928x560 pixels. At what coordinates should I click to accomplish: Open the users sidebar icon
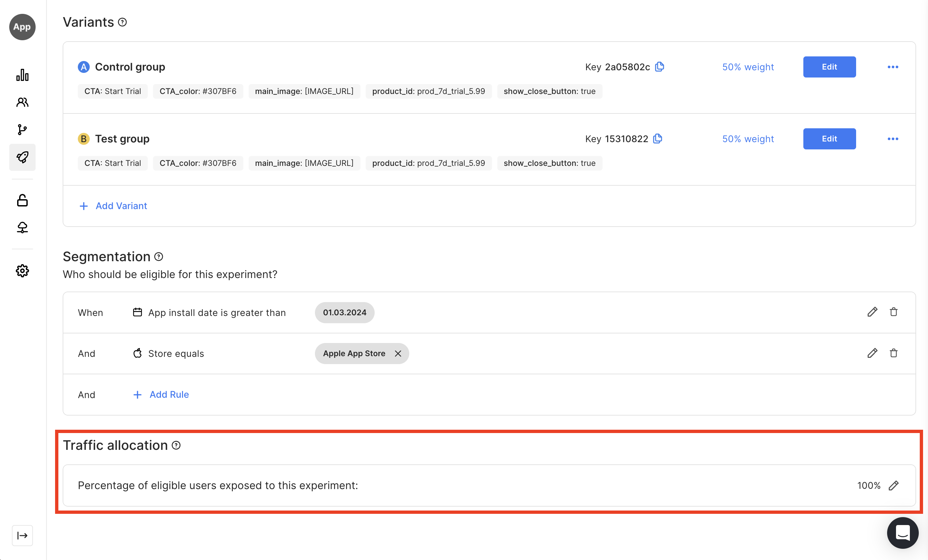tap(22, 102)
